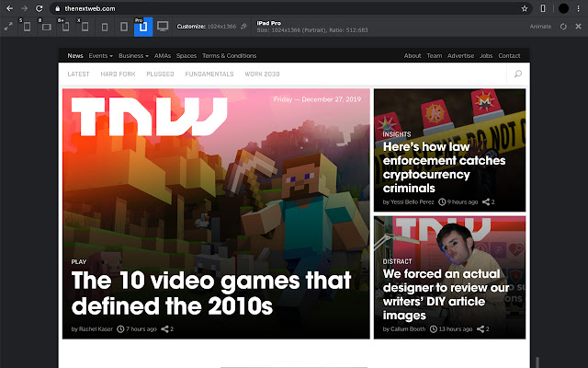
Task: Open the AMAs link
Action: pyautogui.click(x=163, y=55)
